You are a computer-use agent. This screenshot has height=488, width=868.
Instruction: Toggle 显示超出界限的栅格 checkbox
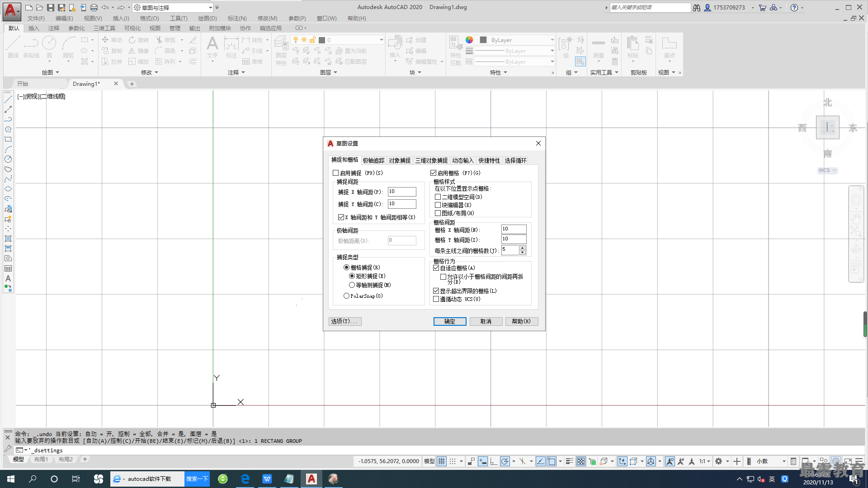[x=436, y=291]
